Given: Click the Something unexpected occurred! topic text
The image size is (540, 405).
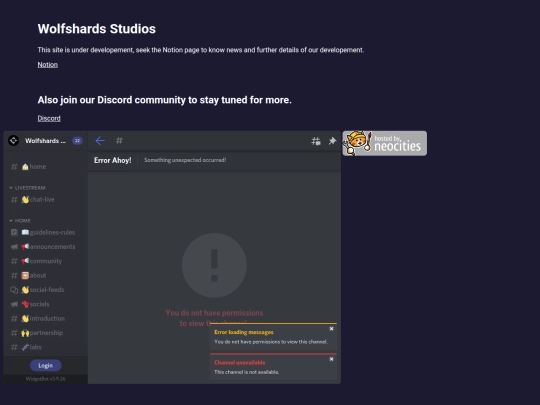Looking at the screenshot, I should click(185, 160).
